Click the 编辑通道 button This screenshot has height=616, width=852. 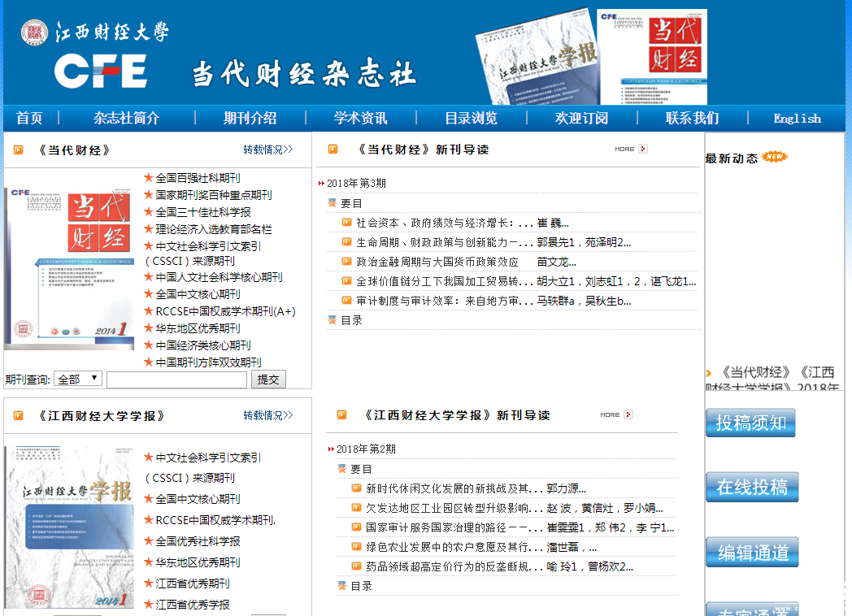point(752,552)
